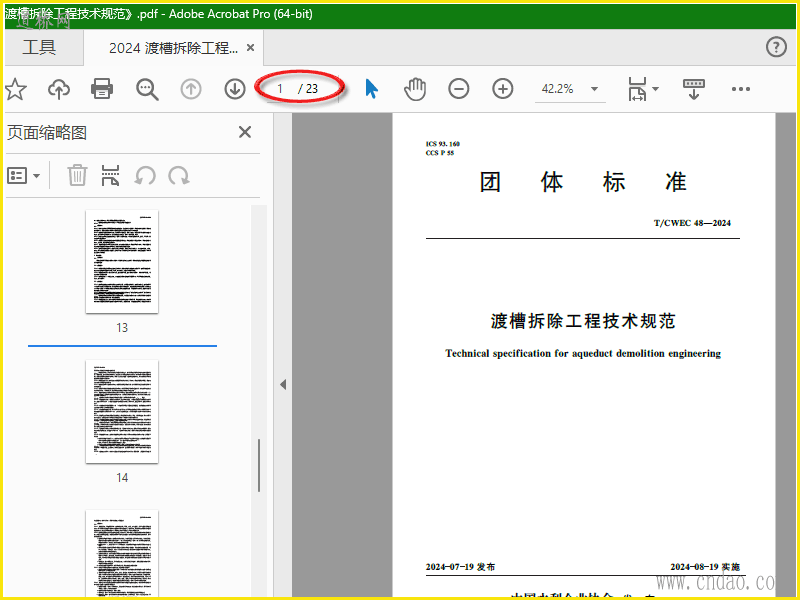800x600 pixels.
Task: Click the ICS 93.160 code text
Action: (443, 144)
